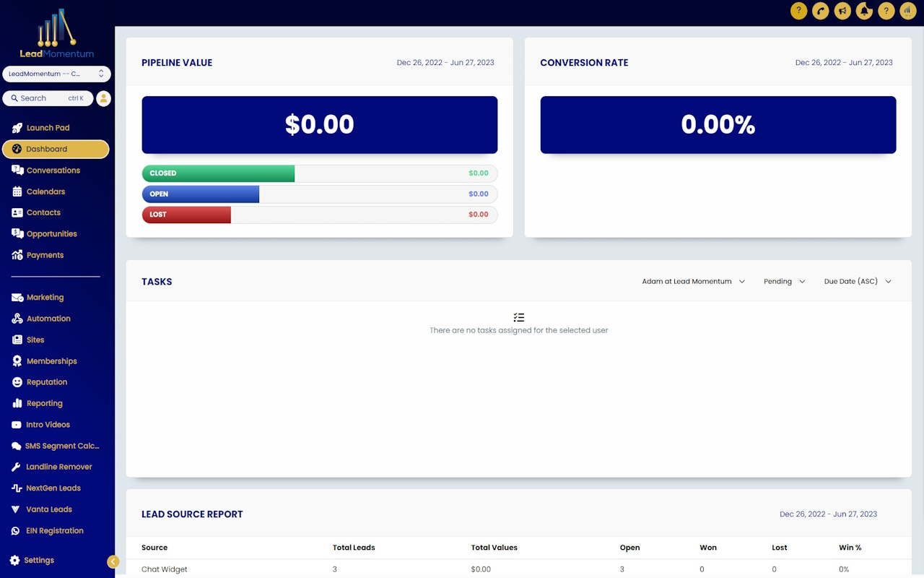Viewport: 924px width, 578px height.
Task: Open the phone dialer icon in top bar
Action: 820,11
